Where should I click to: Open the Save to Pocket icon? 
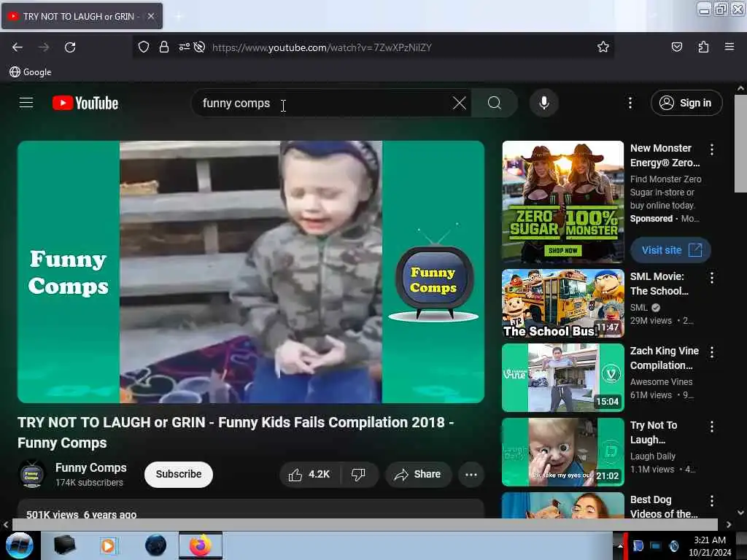[x=676, y=47]
